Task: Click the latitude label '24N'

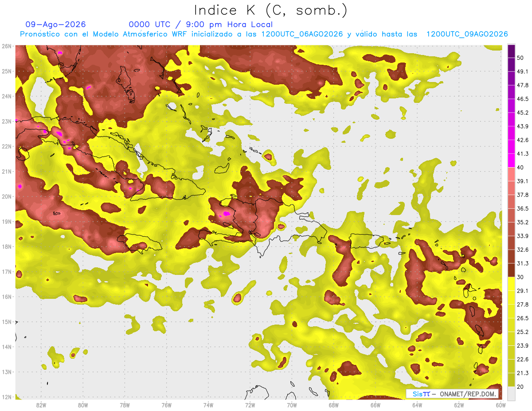Action: pos(7,96)
